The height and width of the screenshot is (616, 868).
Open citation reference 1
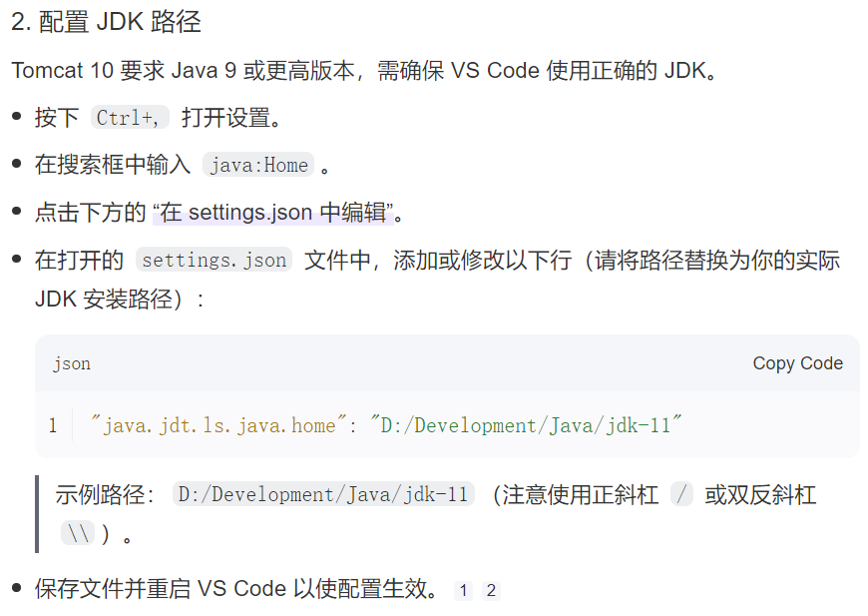click(x=463, y=590)
